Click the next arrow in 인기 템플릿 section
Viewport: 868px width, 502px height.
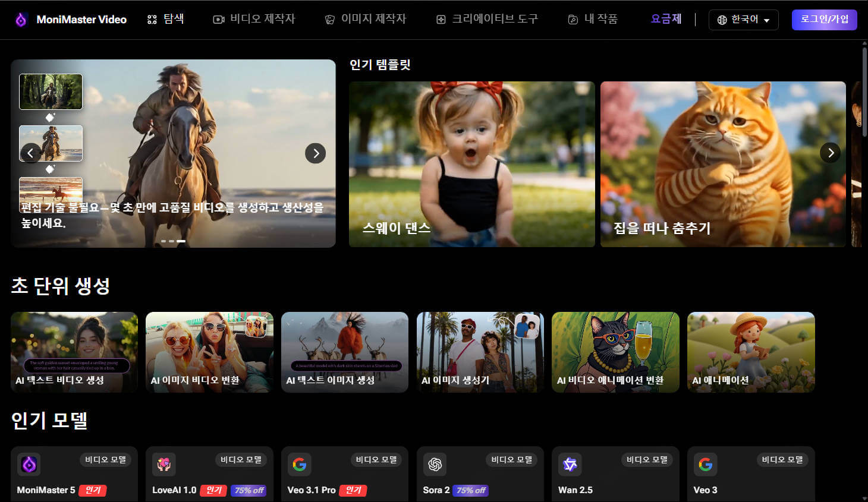(x=830, y=153)
